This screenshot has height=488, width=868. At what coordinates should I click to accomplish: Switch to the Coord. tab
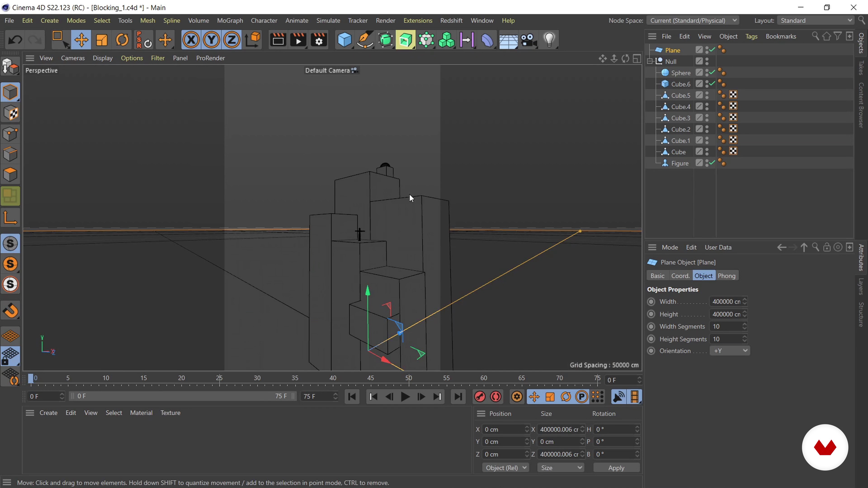[x=680, y=276]
